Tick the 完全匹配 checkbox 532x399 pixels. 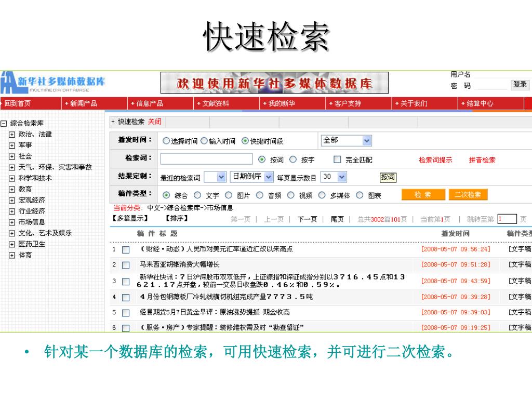[337, 159]
